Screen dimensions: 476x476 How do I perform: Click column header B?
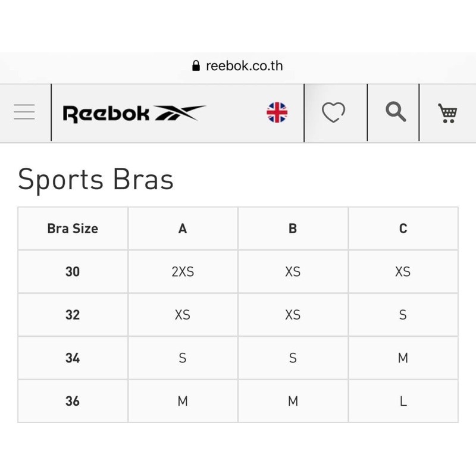click(293, 228)
